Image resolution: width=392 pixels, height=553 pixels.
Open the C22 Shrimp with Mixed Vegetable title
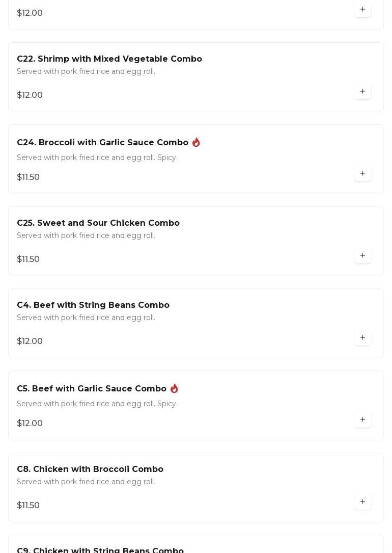coord(109,59)
